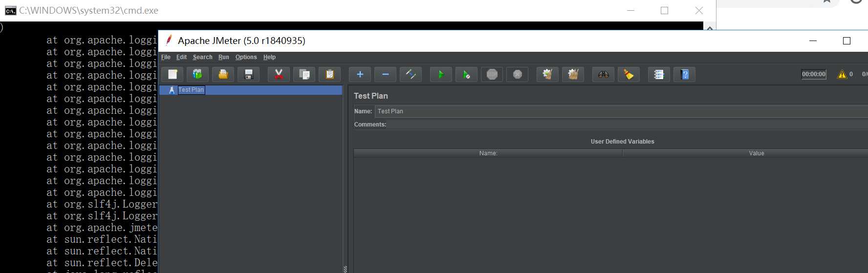Click the Cut scissors icon
This screenshot has height=273, width=868.
point(279,74)
